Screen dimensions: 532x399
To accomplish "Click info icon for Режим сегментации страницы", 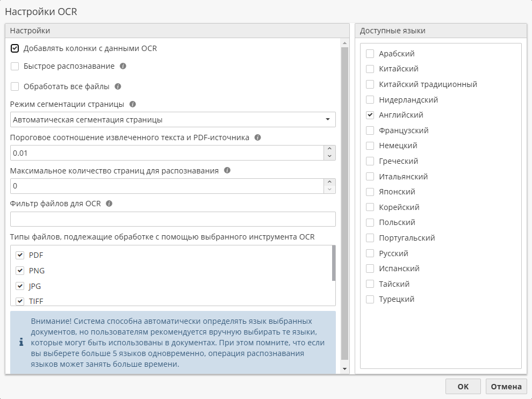I will (133, 104).
